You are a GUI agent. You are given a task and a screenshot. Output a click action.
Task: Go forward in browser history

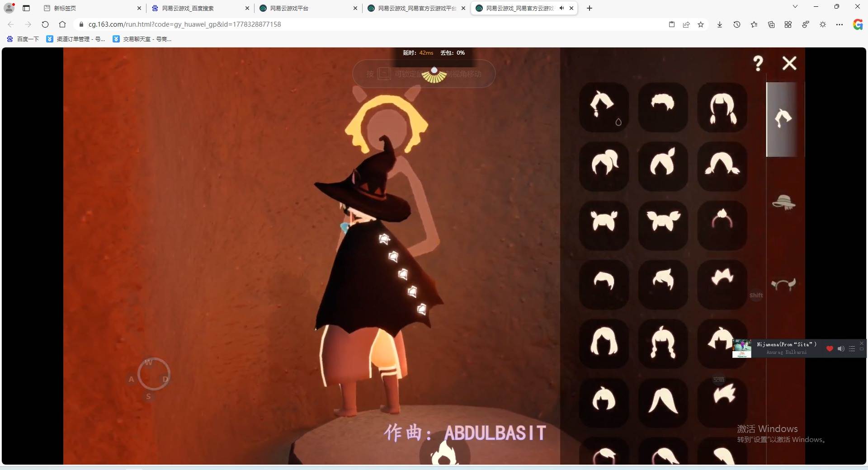click(x=28, y=24)
